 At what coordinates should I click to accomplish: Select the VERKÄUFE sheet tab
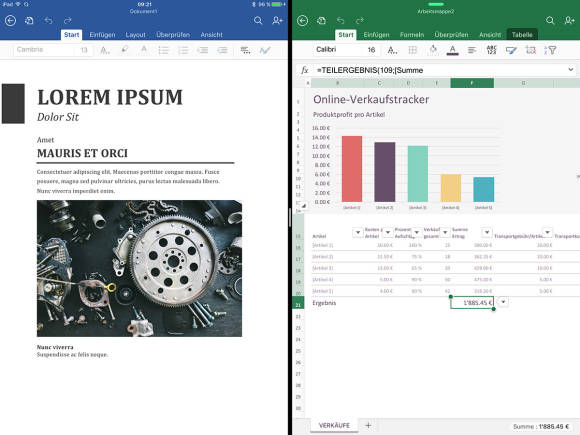(x=334, y=425)
